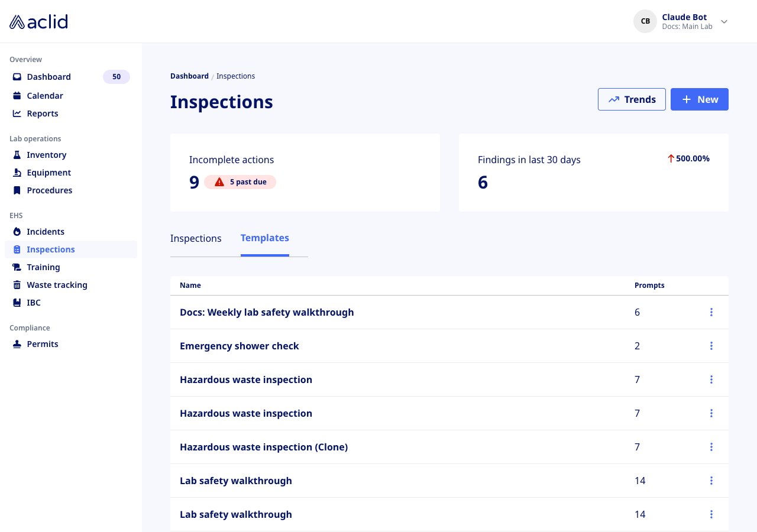Screen dimensions: 757x532
Task: Open options menu for Emergency shower check
Action: 711,346
